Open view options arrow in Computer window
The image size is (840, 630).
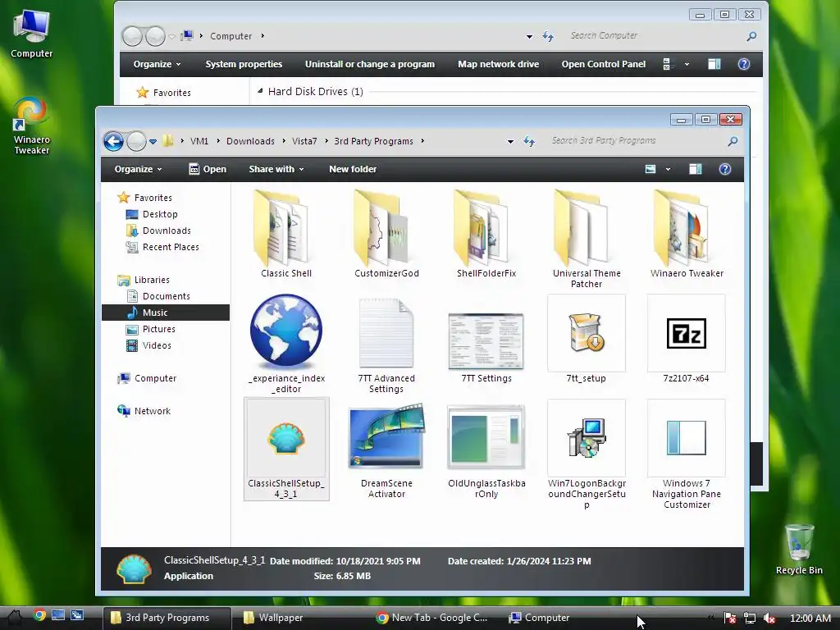click(687, 64)
